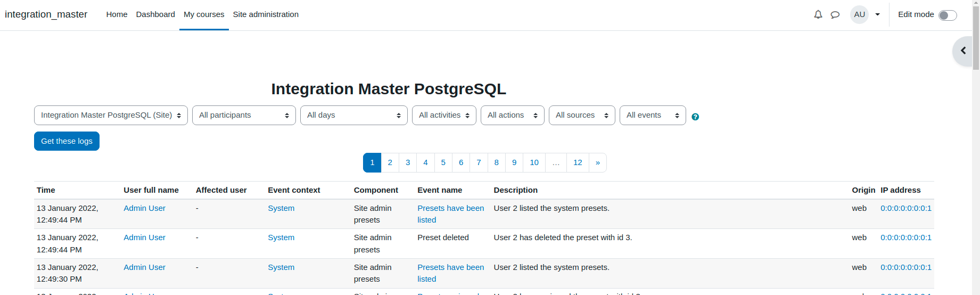The image size is (980, 295).
Task: Open the Integration Master PostgreSQL (Site) dropdown
Action: tap(111, 115)
